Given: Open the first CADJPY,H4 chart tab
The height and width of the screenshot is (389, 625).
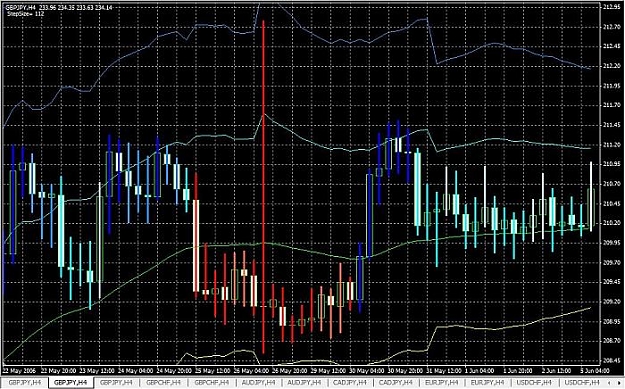Looking at the screenshot, I should click(350, 383).
